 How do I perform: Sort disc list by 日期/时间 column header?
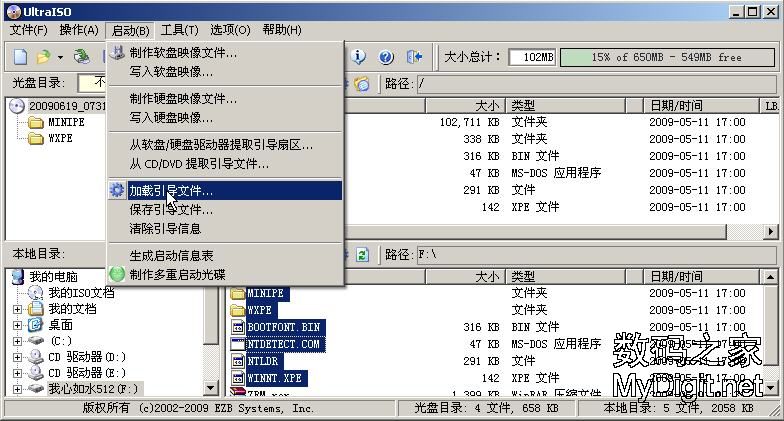click(701, 106)
